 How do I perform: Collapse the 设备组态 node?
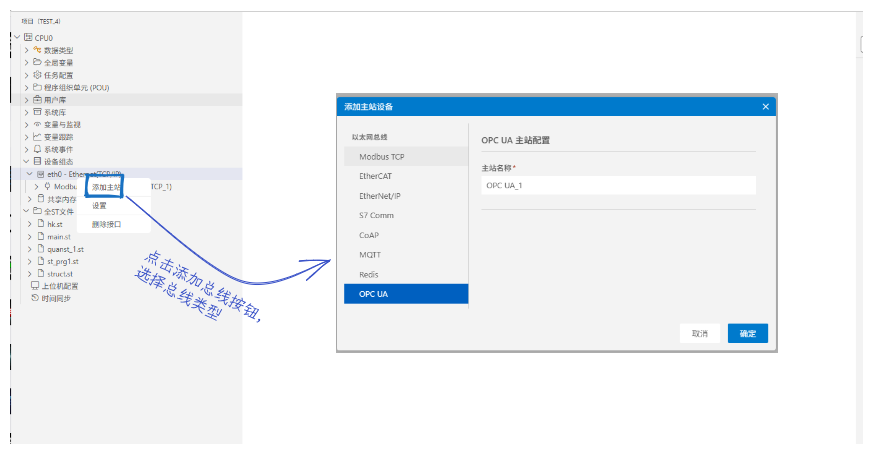pyautogui.click(x=26, y=162)
